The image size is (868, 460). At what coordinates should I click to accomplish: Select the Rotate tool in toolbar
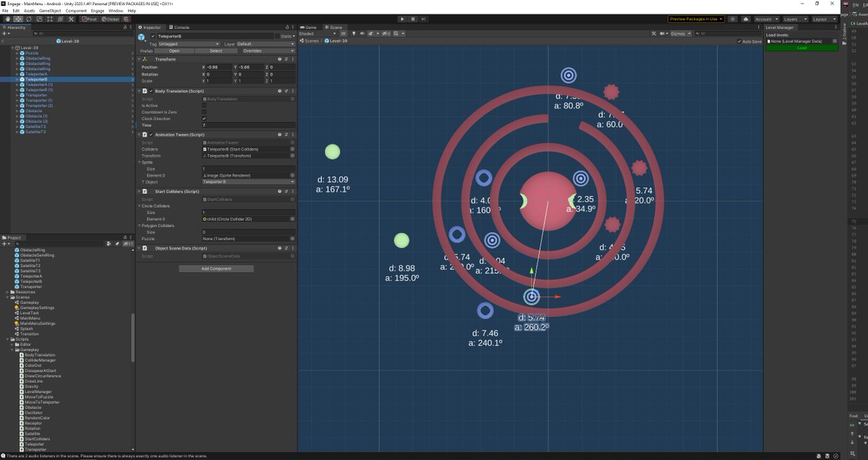29,19
